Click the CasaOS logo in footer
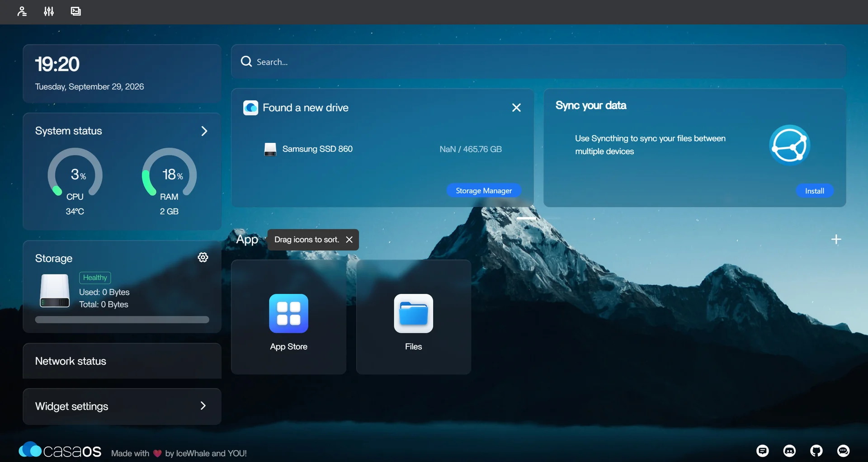The height and width of the screenshot is (462, 868). click(x=60, y=450)
